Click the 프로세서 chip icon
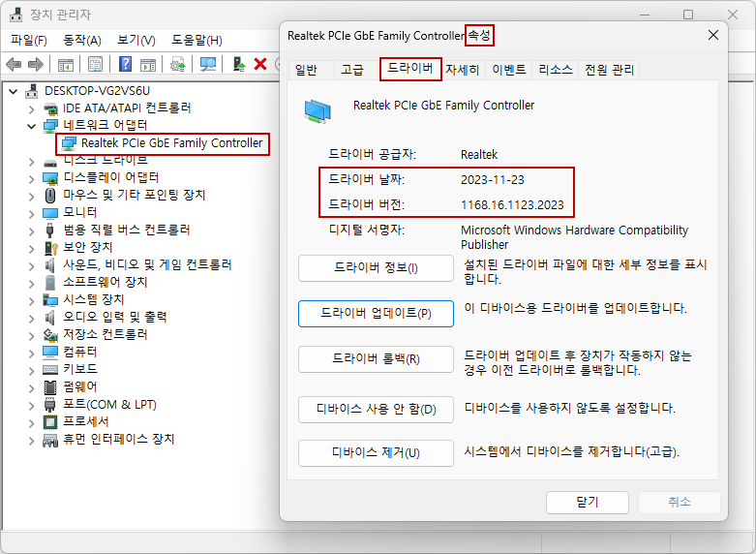Image resolution: width=756 pixels, height=554 pixels. point(50,421)
